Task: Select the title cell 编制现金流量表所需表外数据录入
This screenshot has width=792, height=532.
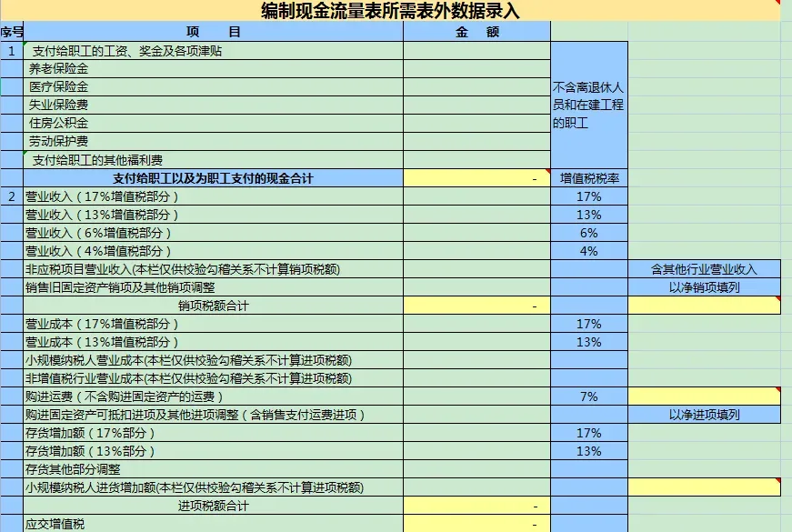Action: 390,11
